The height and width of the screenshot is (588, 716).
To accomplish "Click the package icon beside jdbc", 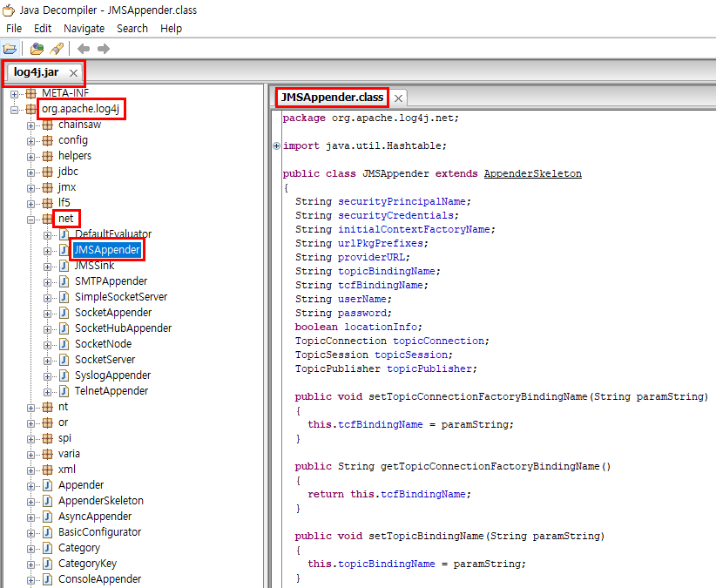I will tap(48, 172).
